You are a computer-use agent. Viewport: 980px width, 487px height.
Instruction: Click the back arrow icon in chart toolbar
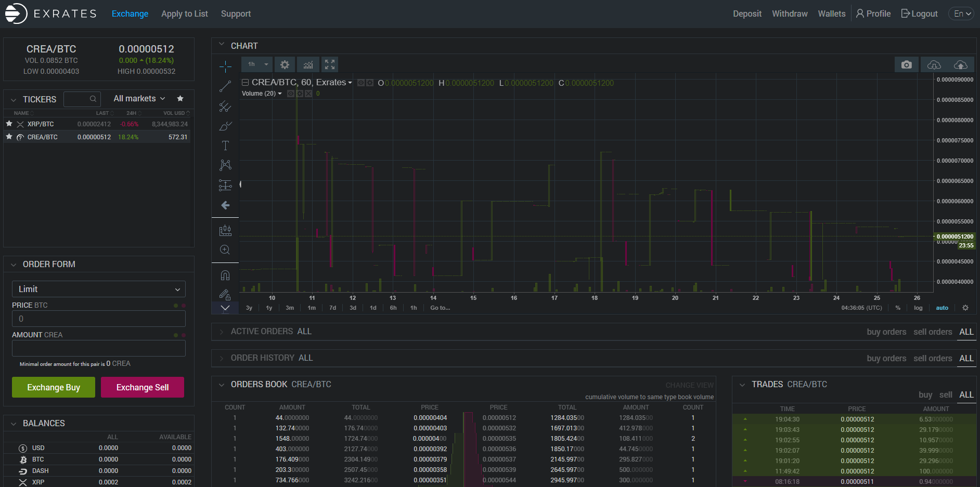pos(225,205)
